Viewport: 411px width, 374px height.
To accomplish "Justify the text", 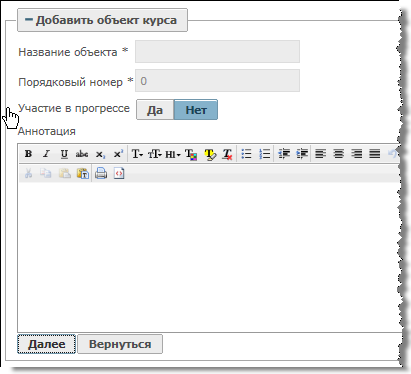I will point(375,154).
